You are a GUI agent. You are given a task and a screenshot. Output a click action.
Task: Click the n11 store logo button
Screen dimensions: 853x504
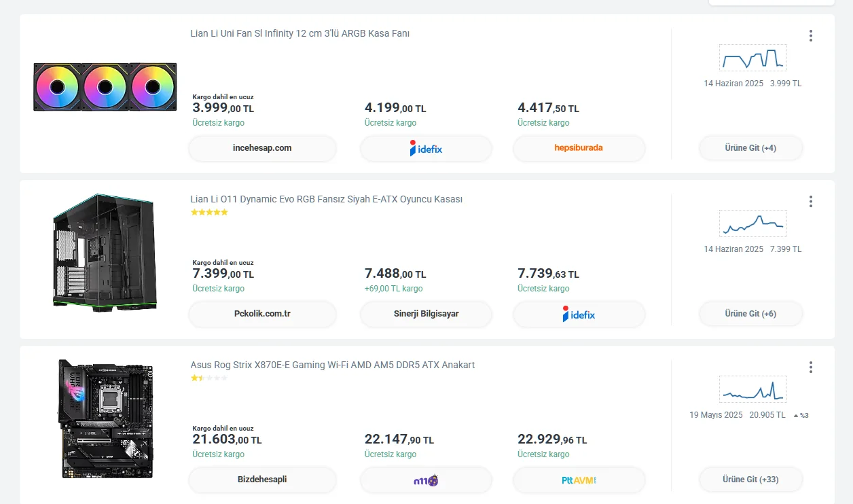click(426, 480)
